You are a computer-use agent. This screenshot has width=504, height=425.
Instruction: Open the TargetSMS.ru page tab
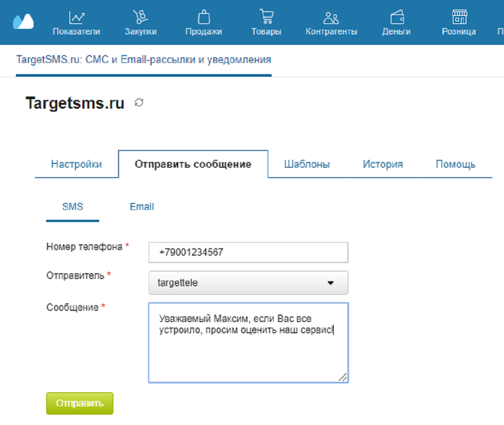144,59
